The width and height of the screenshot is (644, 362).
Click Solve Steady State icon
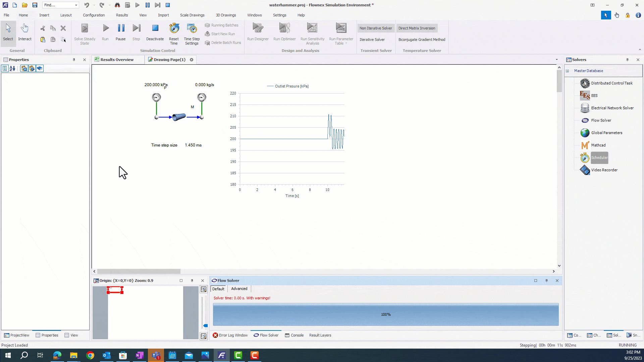(x=85, y=34)
